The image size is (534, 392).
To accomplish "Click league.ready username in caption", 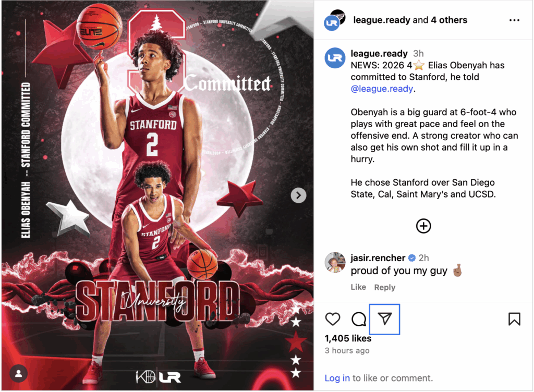I will tap(379, 53).
